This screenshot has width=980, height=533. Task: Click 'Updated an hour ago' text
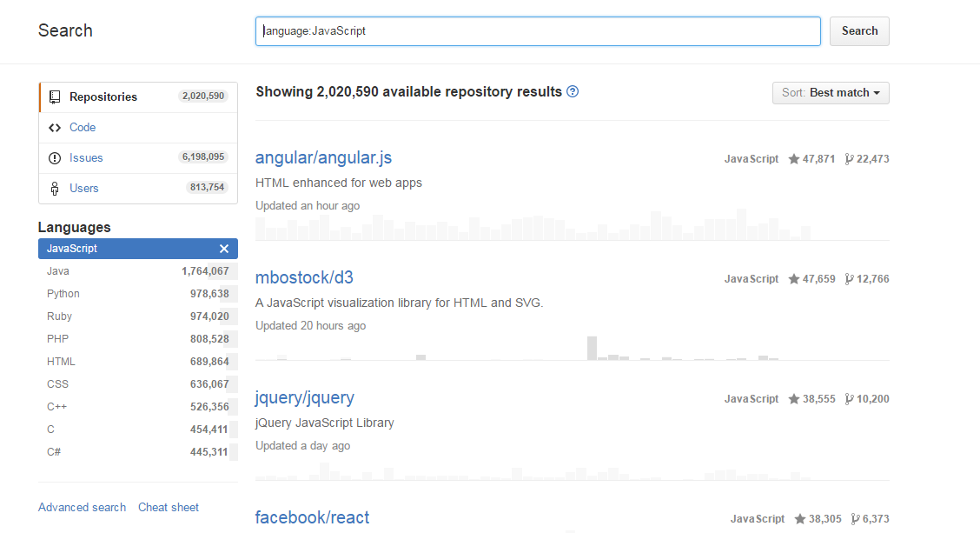[308, 206]
